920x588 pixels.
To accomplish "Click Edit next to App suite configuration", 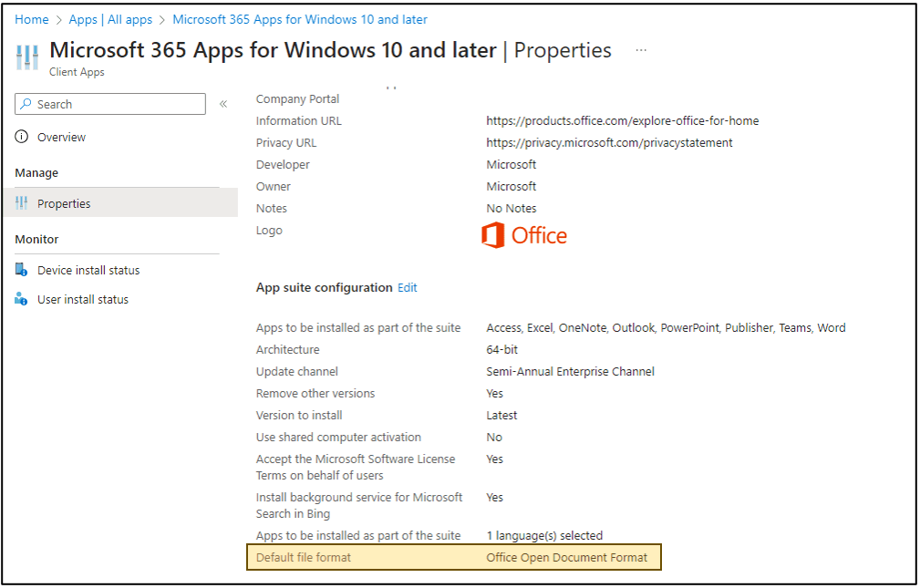I will coord(408,287).
